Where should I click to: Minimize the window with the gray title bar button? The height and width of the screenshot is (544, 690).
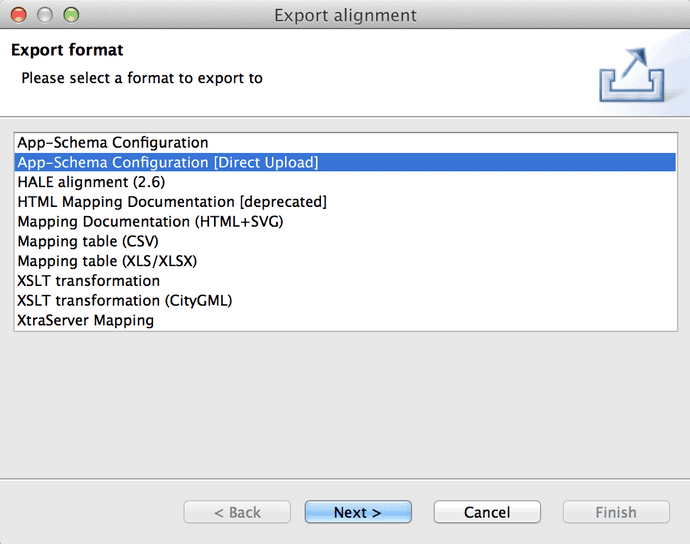45,15
